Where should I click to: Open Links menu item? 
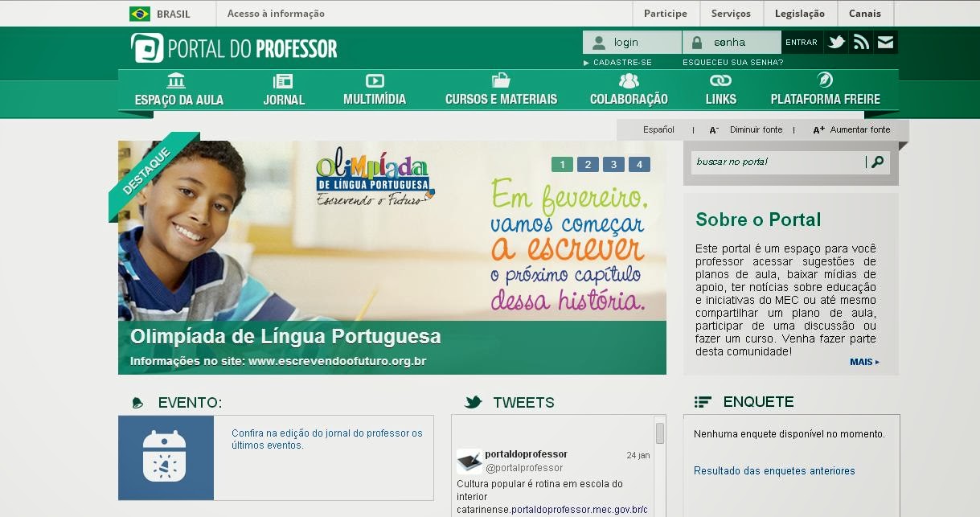click(720, 100)
